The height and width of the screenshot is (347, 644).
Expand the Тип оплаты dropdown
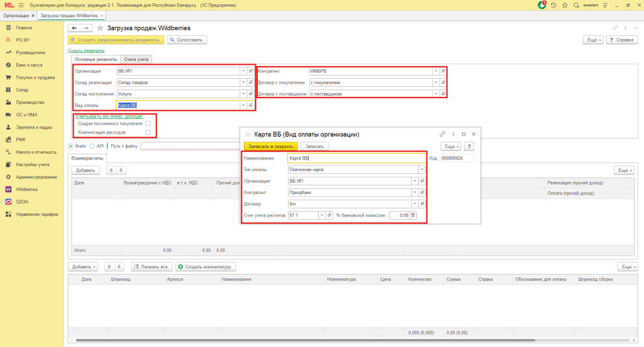(x=421, y=169)
